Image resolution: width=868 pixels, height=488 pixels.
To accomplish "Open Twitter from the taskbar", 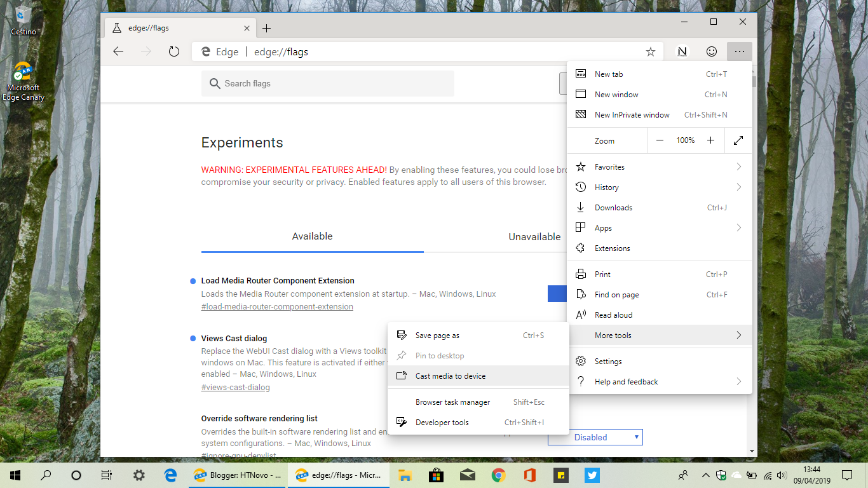I will coord(592,475).
